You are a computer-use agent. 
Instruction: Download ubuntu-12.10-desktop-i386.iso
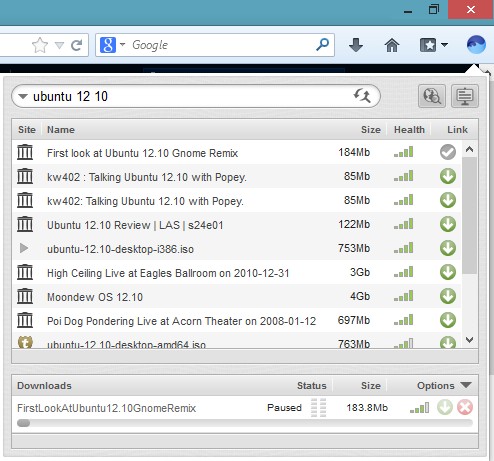click(x=448, y=248)
